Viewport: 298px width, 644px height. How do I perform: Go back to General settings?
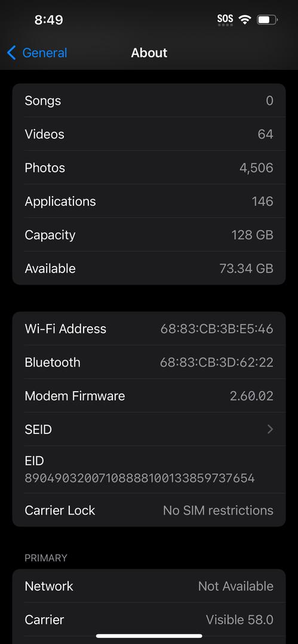tap(37, 52)
